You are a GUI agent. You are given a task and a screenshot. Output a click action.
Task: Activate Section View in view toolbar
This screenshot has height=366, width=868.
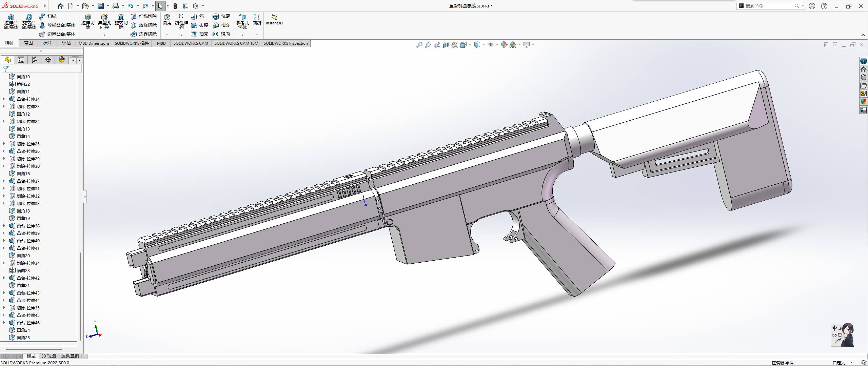coord(446,45)
